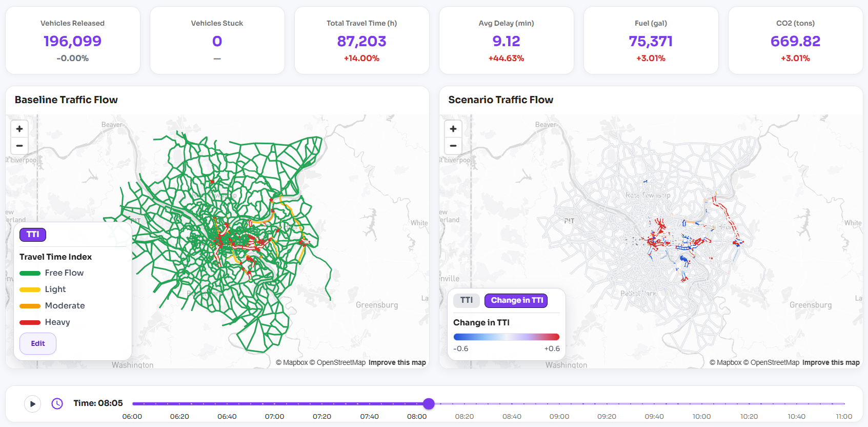Jump timeline to 10:20 marker

[749, 416]
